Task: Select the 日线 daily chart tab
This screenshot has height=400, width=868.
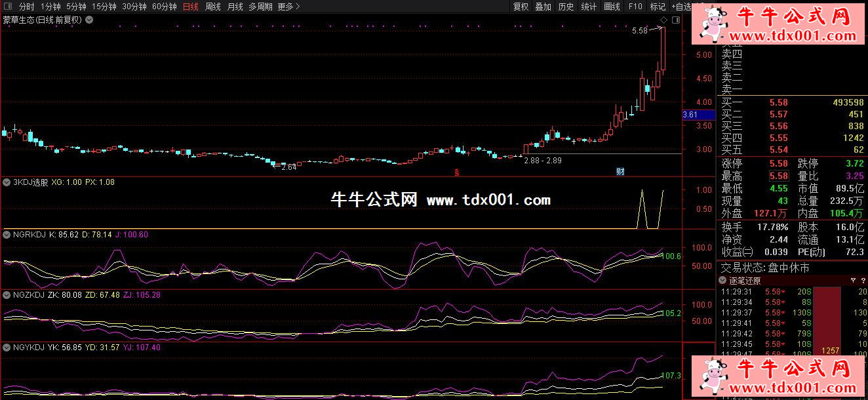Action: tap(191, 7)
